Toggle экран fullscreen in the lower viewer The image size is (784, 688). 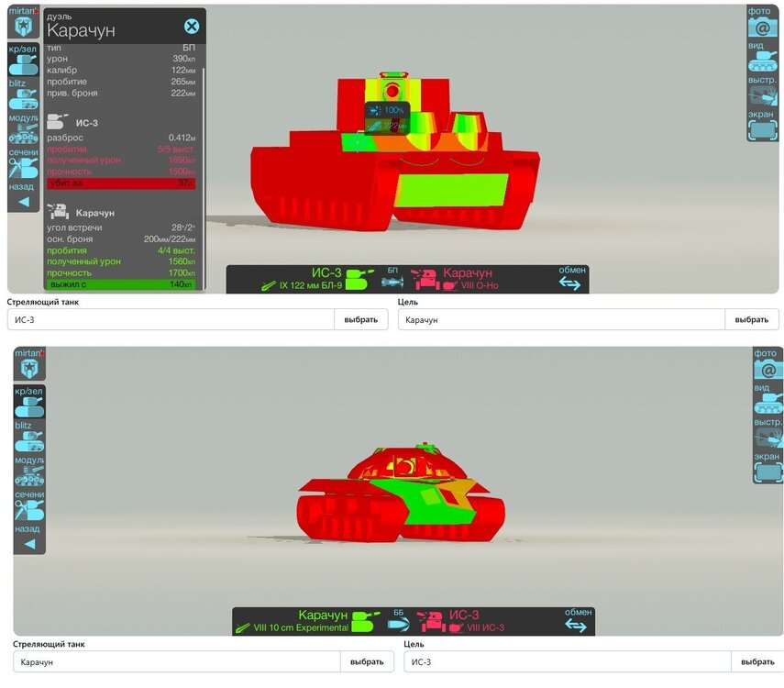pyautogui.click(x=768, y=468)
